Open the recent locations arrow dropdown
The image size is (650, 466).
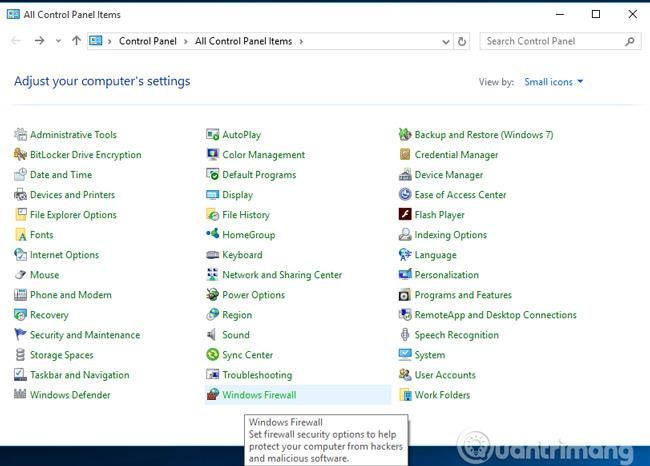click(x=58, y=41)
